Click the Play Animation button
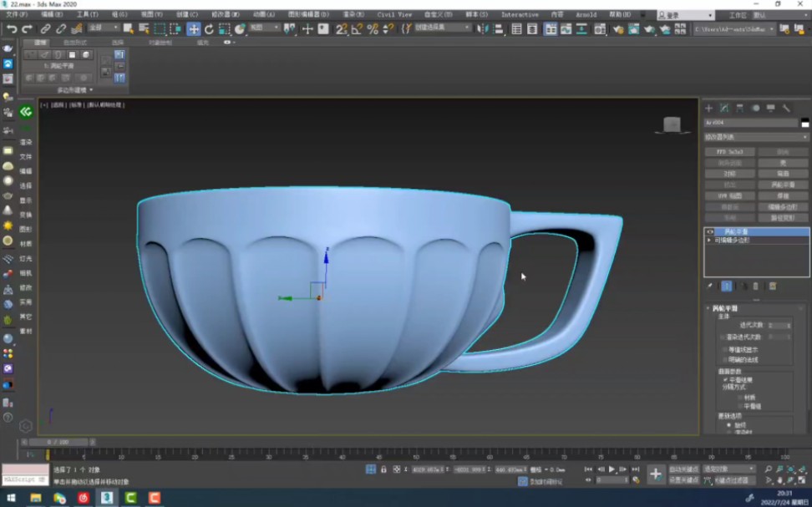Screen dimensions: 812x507 coord(612,469)
